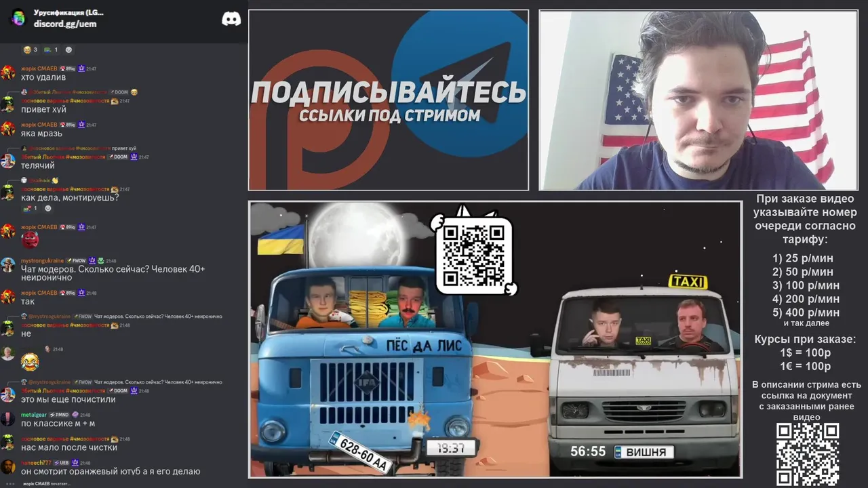Select the message "по классике м + м"
The height and width of the screenshot is (488, 868).
coord(58,424)
